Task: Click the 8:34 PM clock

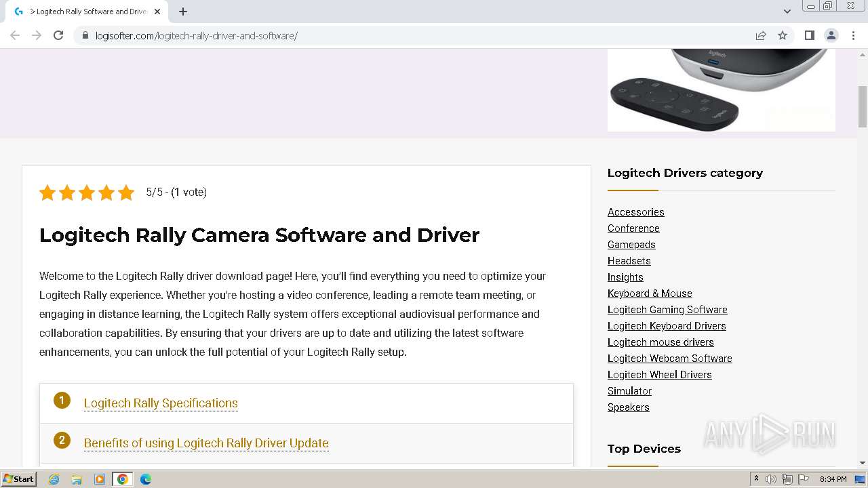Action: click(x=833, y=479)
